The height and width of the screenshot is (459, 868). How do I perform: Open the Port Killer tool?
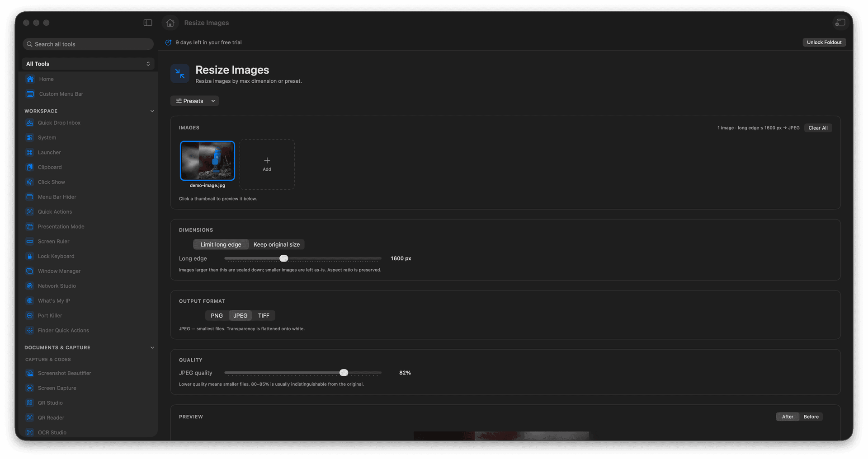click(88, 316)
